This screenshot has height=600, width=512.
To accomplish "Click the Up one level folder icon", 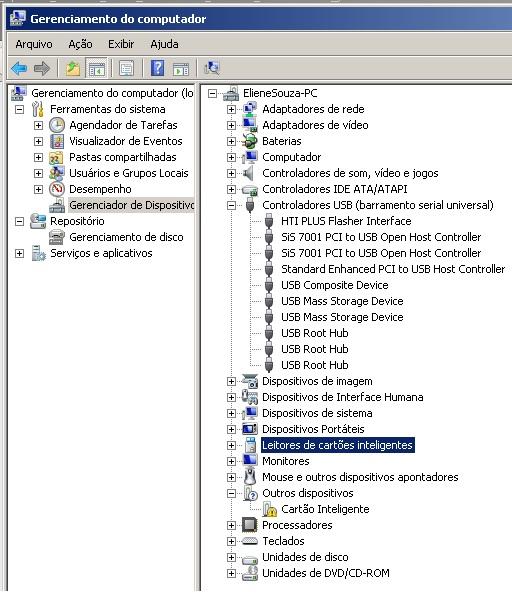I will [x=73, y=68].
